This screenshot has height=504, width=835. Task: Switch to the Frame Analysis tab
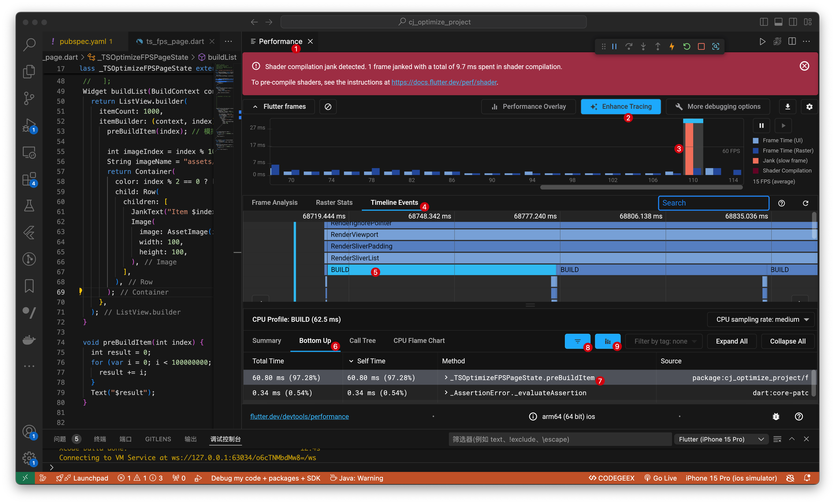coord(275,203)
